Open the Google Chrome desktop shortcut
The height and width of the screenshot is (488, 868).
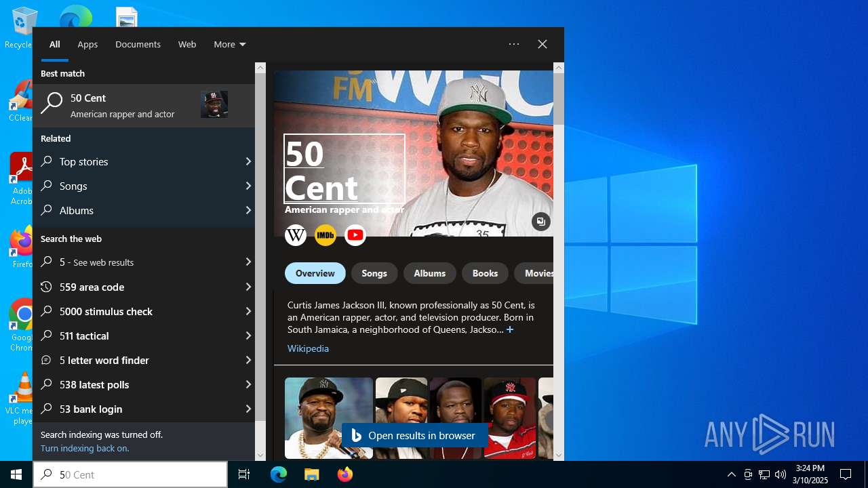tap(21, 325)
